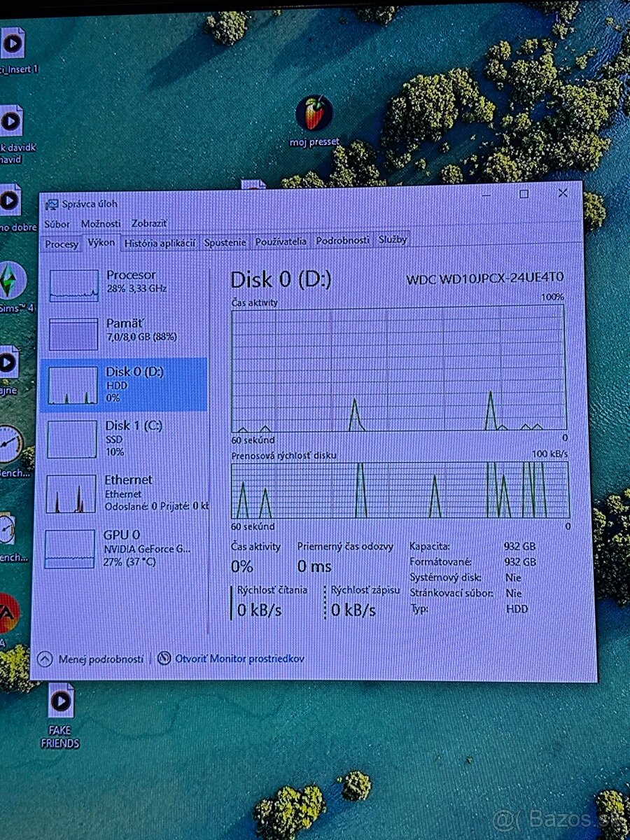Viewport: 630px width, 840px height.
Task: Open the Súbor menu
Action: pyautogui.click(x=57, y=224)
